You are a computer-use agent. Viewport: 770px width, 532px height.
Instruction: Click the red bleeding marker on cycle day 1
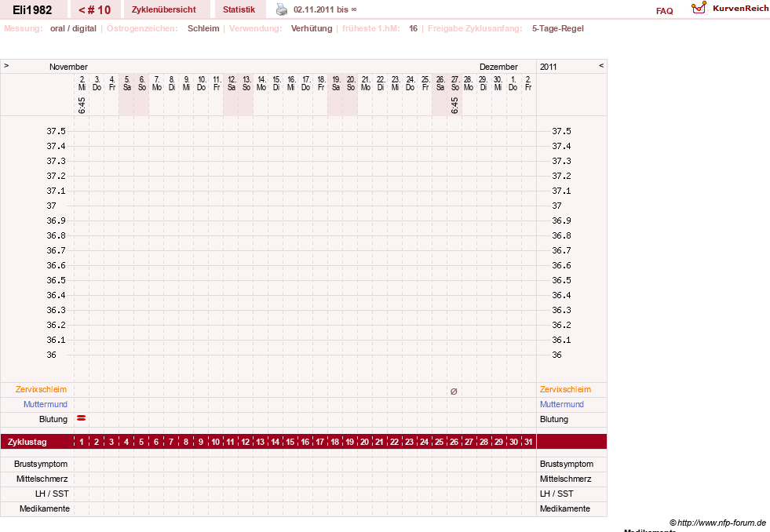[82, 418]
